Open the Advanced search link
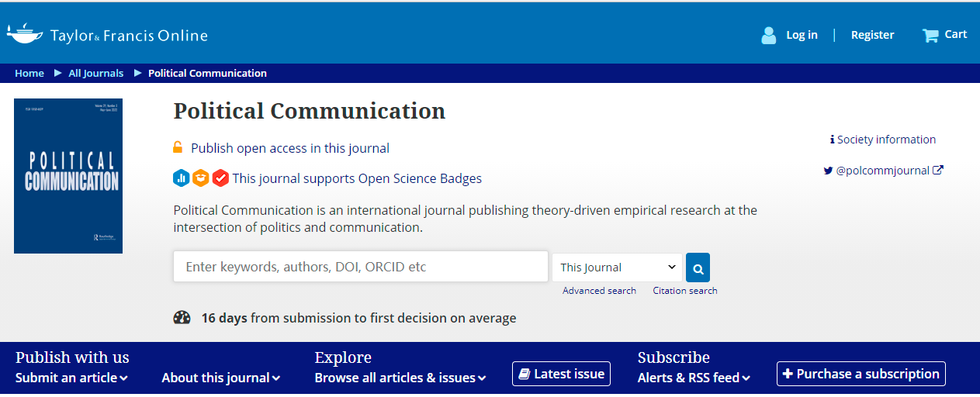980x397 pixels. (x=599, y=291)
